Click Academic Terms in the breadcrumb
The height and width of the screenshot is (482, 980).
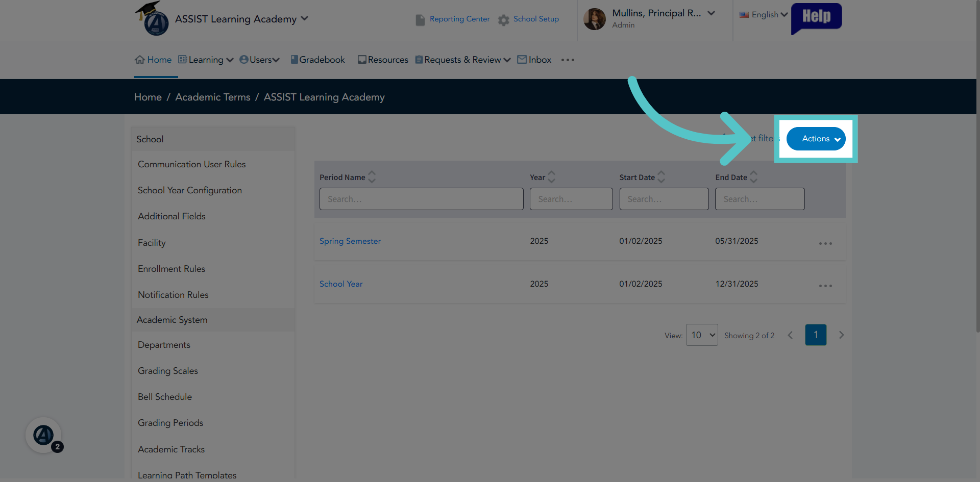213,97
